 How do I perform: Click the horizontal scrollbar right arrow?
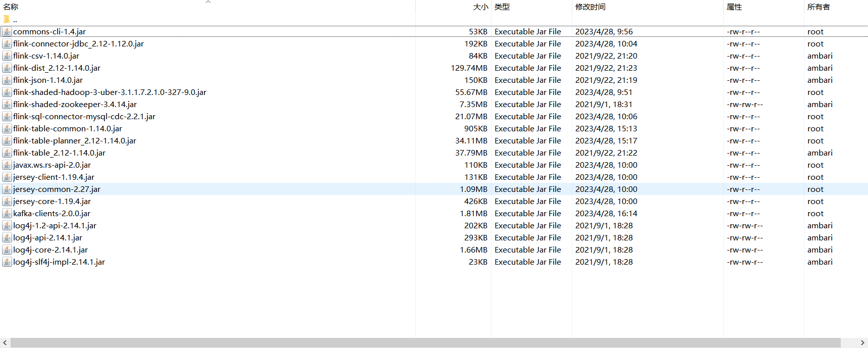click(862, 343)
